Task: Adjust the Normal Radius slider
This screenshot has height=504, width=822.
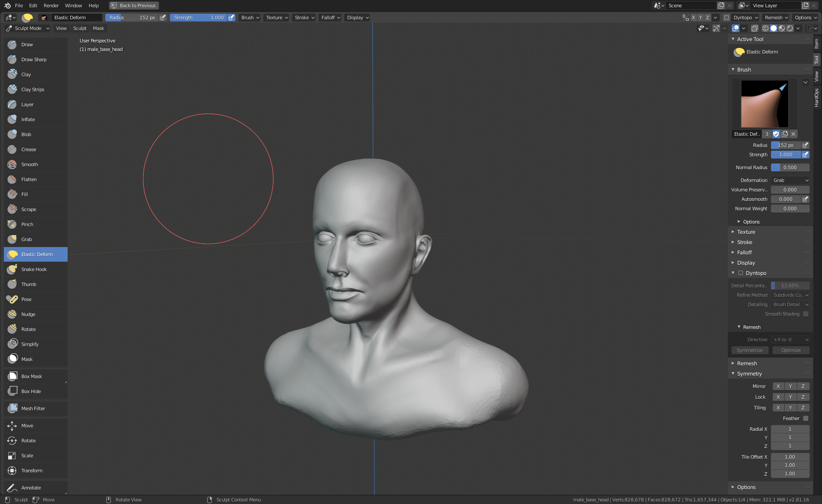Action: pos(790,167)
